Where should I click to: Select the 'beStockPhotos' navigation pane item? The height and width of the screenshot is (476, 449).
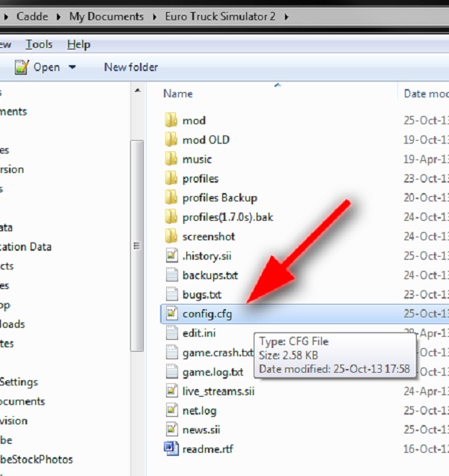tap(36, 460)
